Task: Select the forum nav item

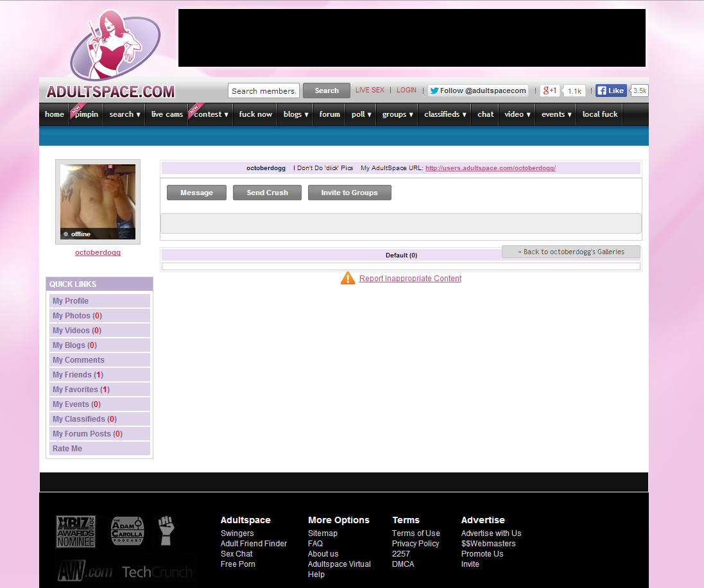Action: (x=330, y=114)
